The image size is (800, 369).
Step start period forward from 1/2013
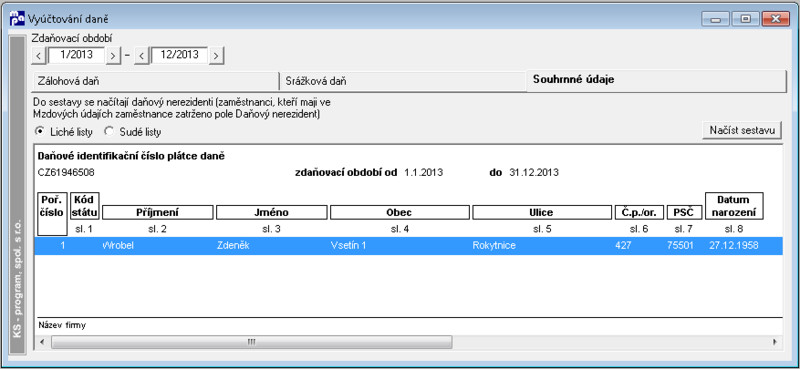pyautogui.click(x=113, y=55)
